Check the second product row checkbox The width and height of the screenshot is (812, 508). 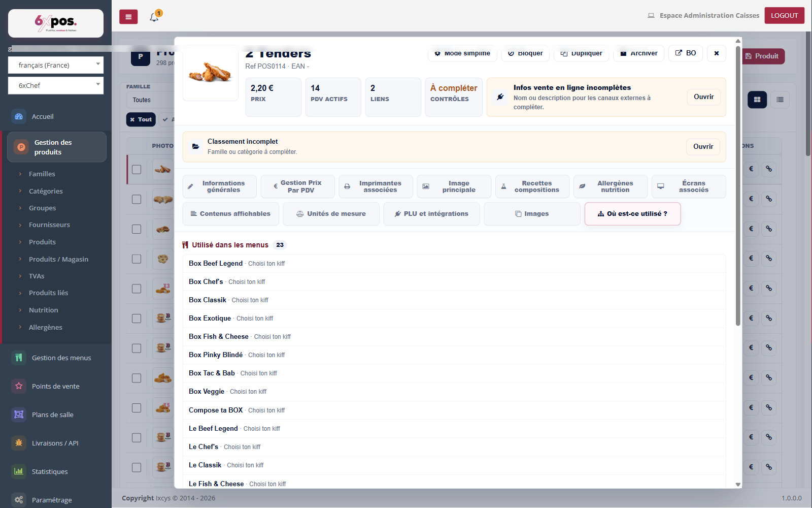tap(137, 199)
